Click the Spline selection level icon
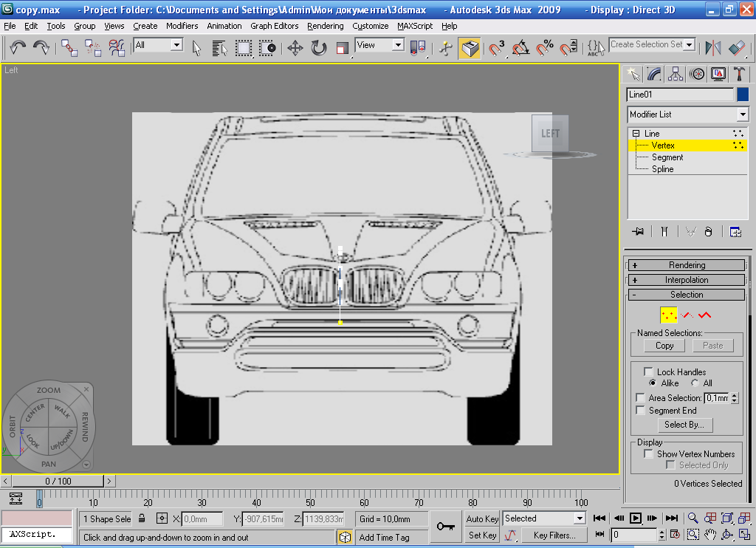Viewport: 756px width, 548px height. (705, 315)
